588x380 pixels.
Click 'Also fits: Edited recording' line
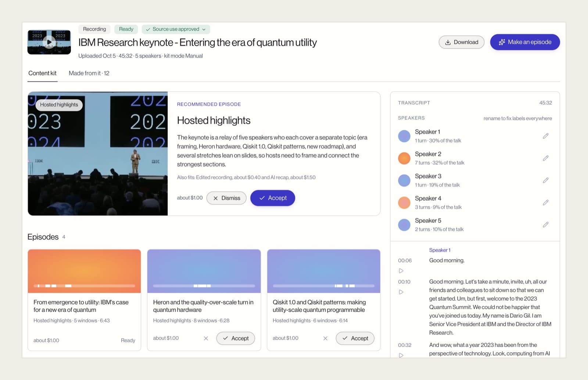(246, 177)
